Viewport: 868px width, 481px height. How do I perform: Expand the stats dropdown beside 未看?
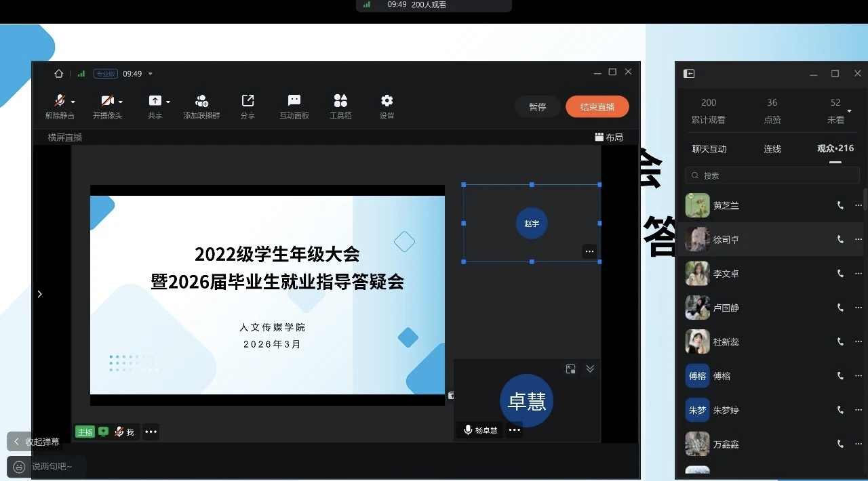(850, 111)
